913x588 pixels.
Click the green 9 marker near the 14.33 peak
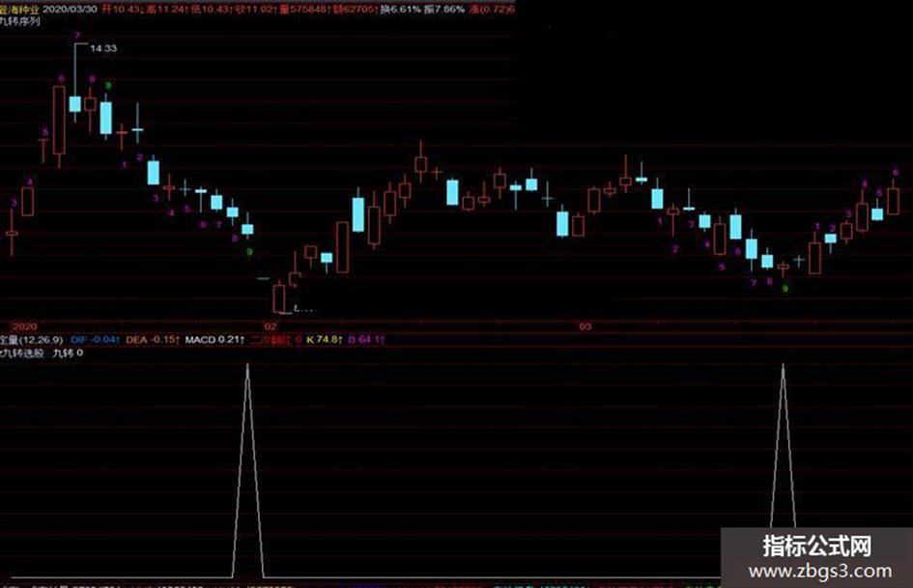coord(107,86)
